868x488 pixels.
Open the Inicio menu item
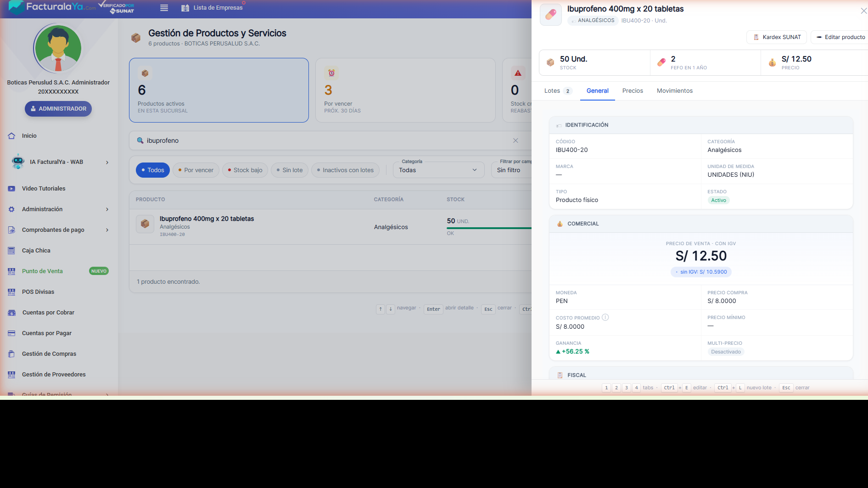click(29, 136)
